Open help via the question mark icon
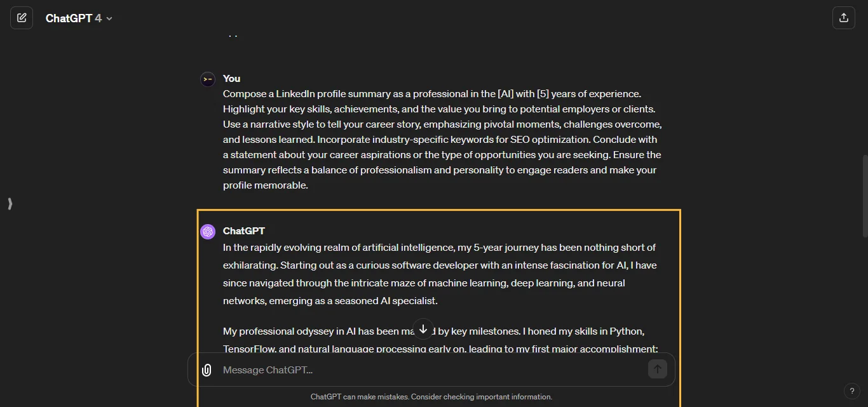The height and width of the screenshot is (407, 868). pos(852,391)
